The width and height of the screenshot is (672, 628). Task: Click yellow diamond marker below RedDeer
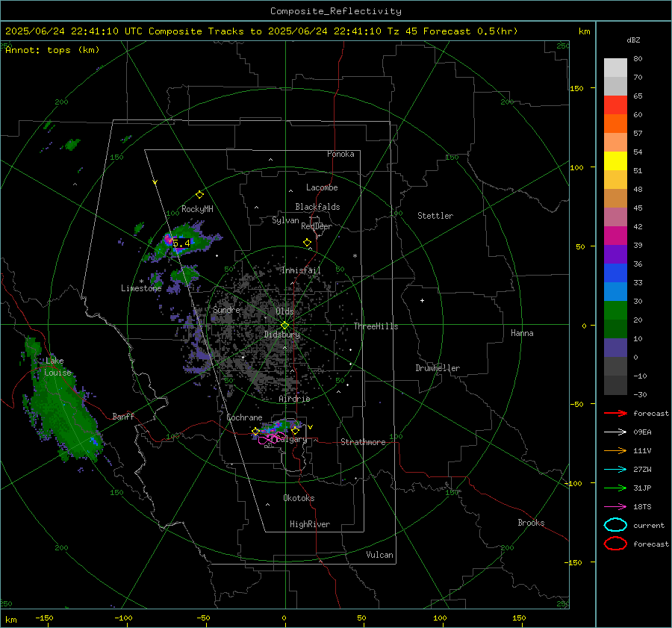click(307, 243)
